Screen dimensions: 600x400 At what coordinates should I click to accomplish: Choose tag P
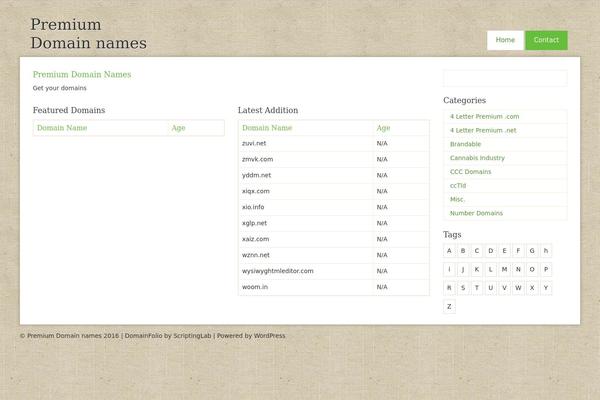[546, 269]
